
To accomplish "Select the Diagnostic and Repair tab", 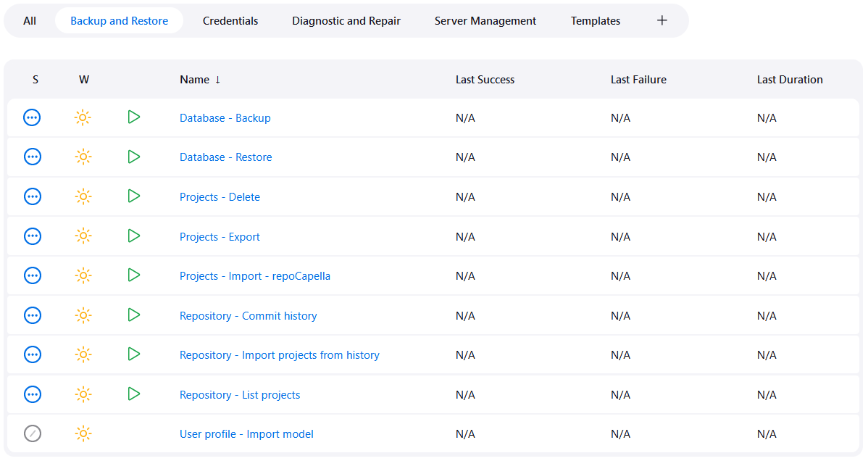I will (346, 21).
